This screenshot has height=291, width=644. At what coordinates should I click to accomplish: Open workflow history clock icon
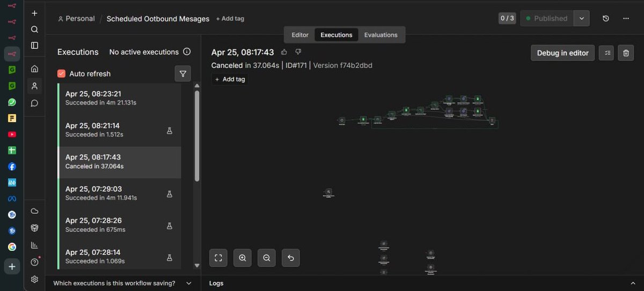pyautogui.click(x=606, y=18)
